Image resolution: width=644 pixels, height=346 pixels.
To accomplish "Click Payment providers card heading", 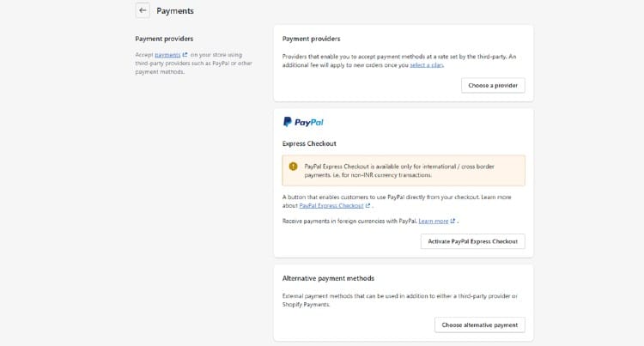I will coord(312,39).
